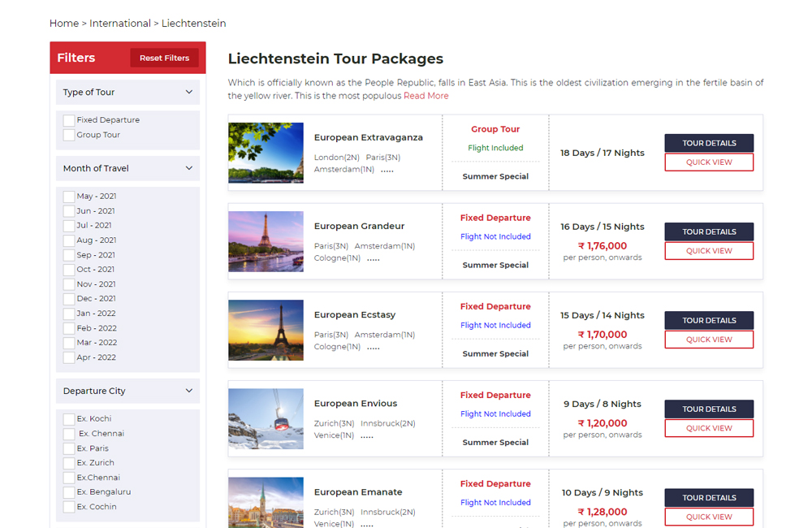Click the Liechtenstein Tour Packages heading
812x528 pixels.
point(335,58)
